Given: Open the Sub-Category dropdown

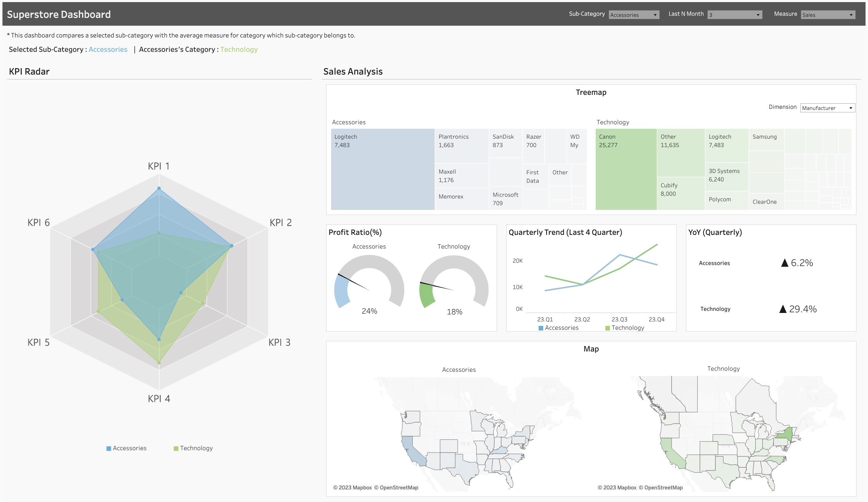Looking at the screenshot, I should click(x=633, y=15).
